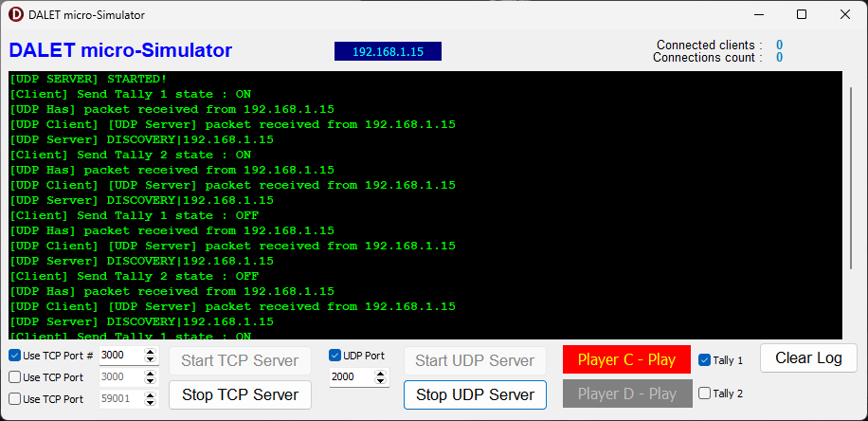This screenshot has width=868, height=421.
Task: Click the Stop TCP Server button
Action: [x=240, y=394]
